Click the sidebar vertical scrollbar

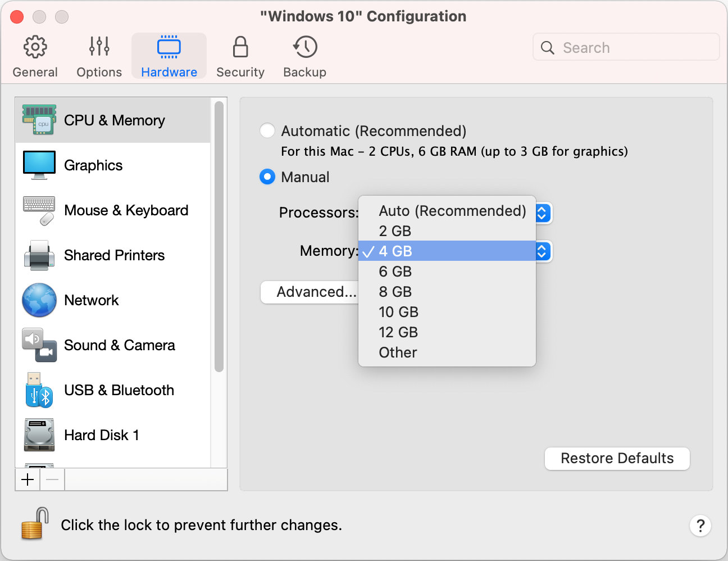[219, 236]
